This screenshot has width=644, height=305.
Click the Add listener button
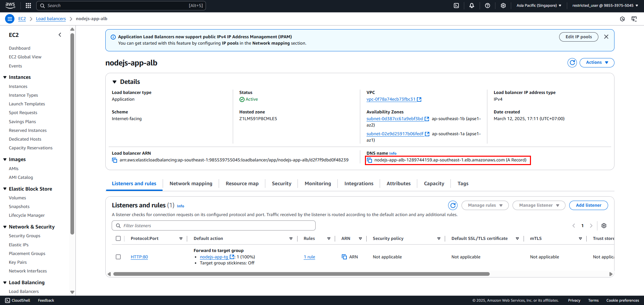(x=588, y=205)
